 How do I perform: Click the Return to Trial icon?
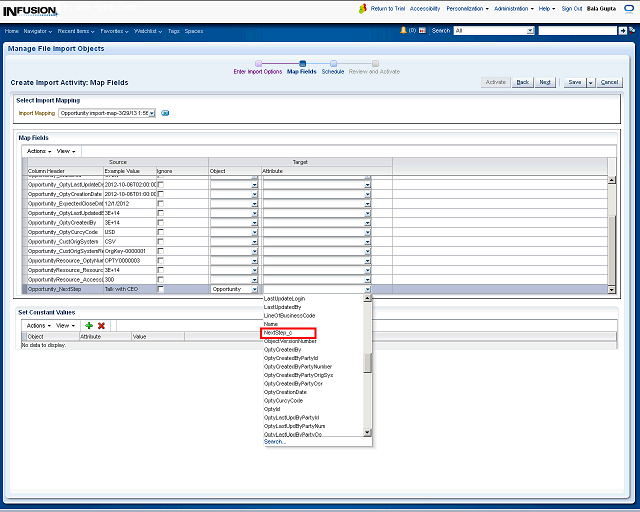(364, 8)
